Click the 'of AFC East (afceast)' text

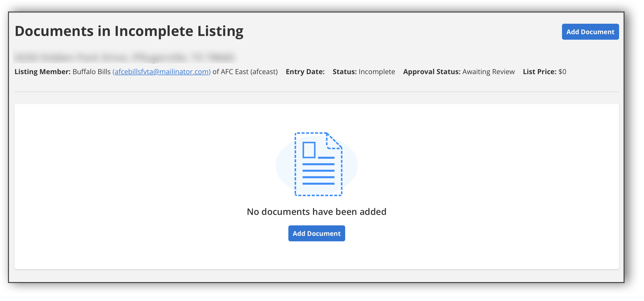click(x=245, y=72)
